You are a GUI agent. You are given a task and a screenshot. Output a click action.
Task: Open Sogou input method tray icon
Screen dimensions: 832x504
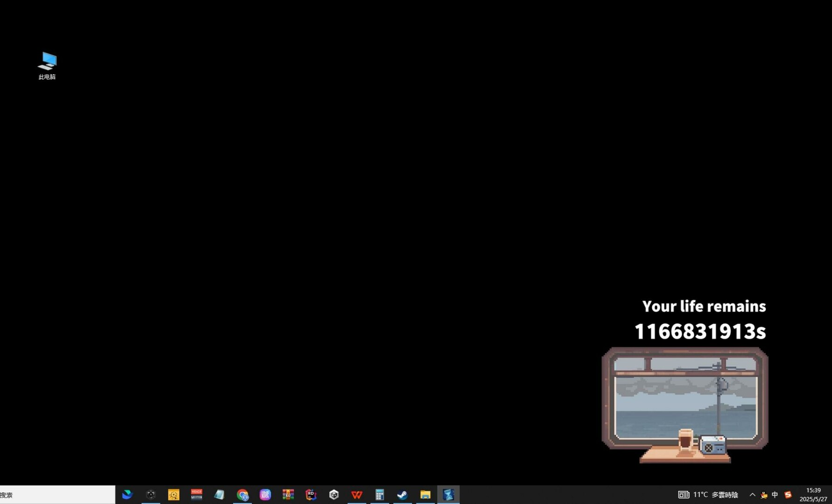click(x=788, y=495)
